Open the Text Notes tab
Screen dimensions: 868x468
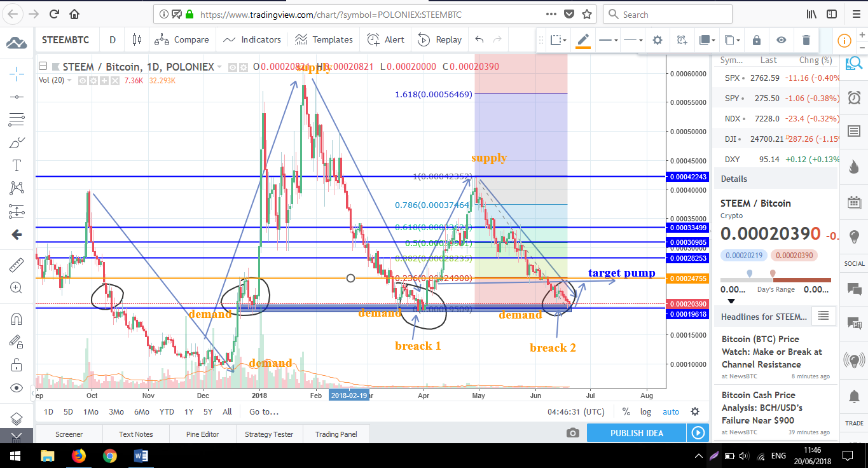point(136,434)
